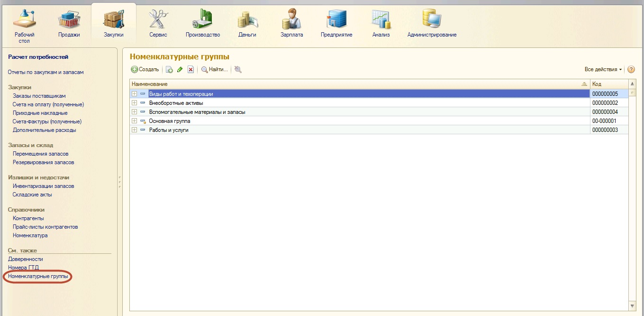Open Счета-фактуры (полученные)
644x316 pixels.
(47, 121)
